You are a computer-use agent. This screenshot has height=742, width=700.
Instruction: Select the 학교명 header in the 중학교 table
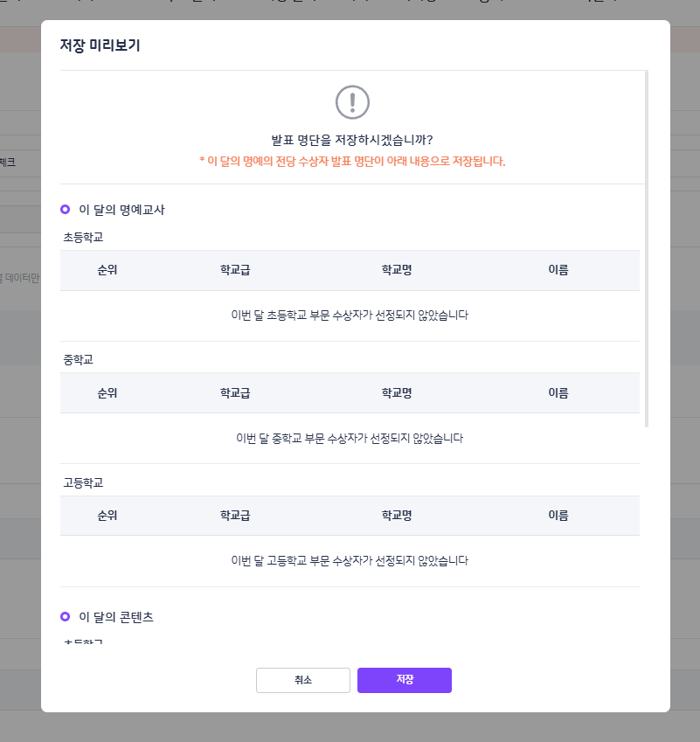click(397, 393)
